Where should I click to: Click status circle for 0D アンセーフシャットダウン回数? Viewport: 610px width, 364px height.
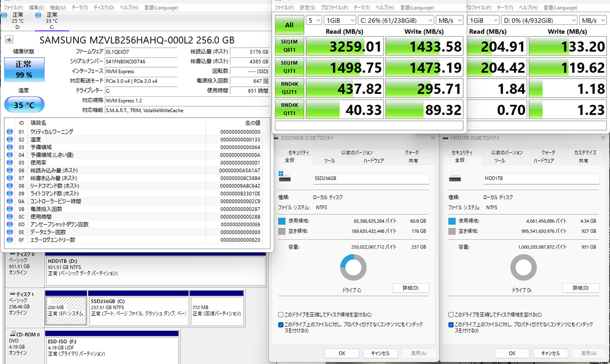point(10,224)
